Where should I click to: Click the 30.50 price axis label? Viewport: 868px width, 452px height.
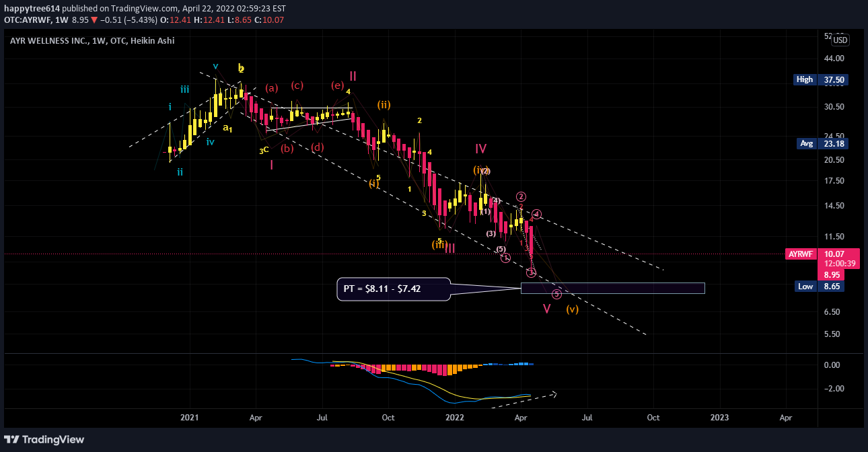(834, 107)
